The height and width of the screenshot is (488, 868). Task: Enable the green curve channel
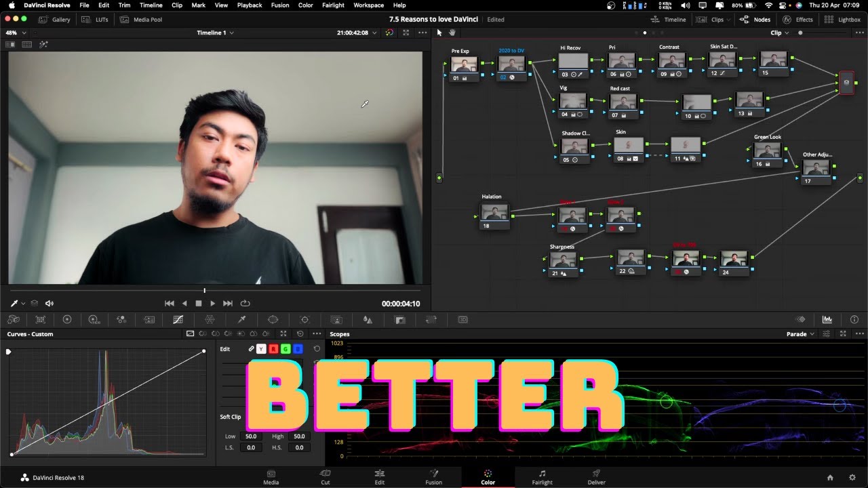tap(285, 349)
